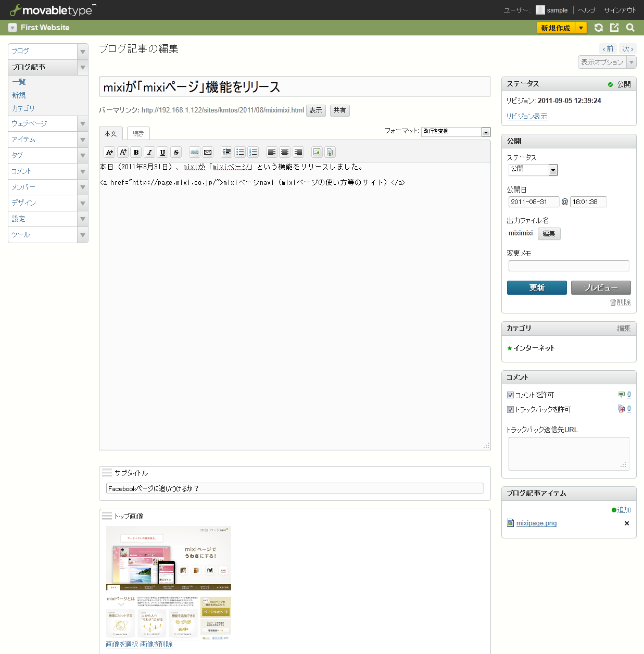The image size is (644, 654).
Task: Click the 共有 share button
Action: coord(340,110)
